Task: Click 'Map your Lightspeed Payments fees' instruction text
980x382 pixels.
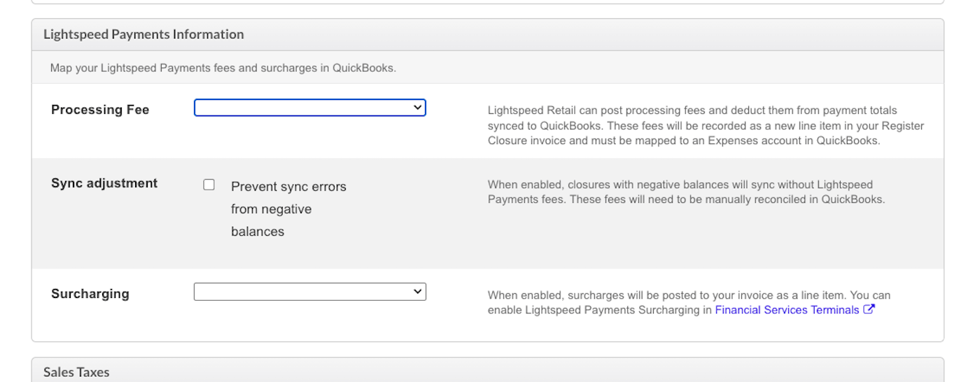Action: (x=223, y=68)
